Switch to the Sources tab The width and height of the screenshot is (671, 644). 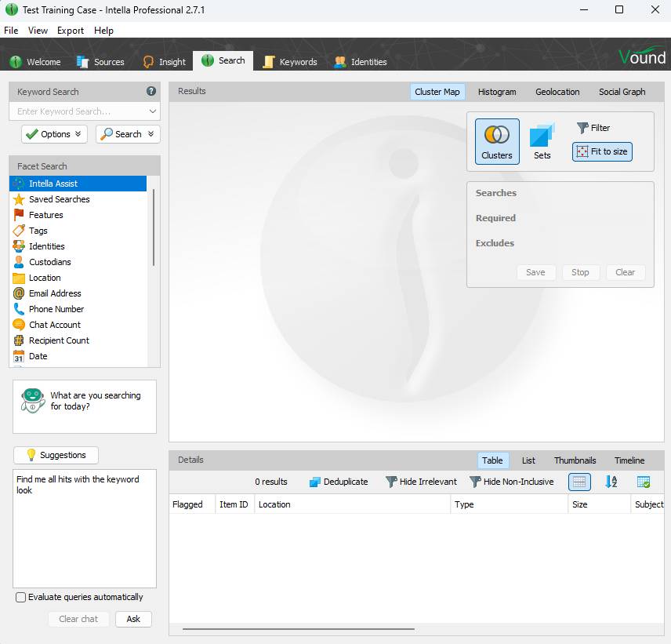tap(100, 62)
